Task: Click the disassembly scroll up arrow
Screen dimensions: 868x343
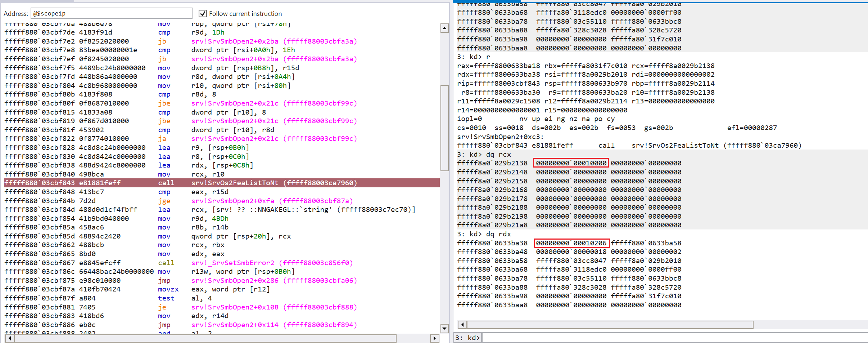Action: click(444, 28)
